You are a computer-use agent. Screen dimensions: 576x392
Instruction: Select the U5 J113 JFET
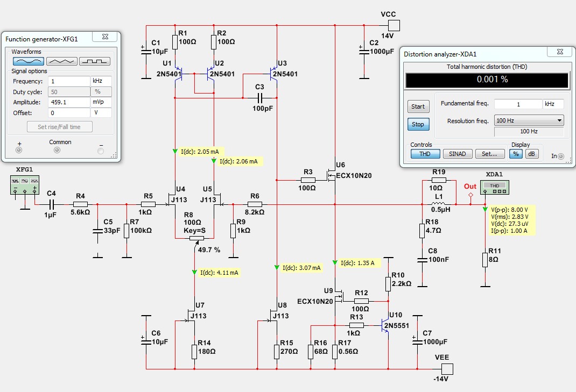click(217, 199)
